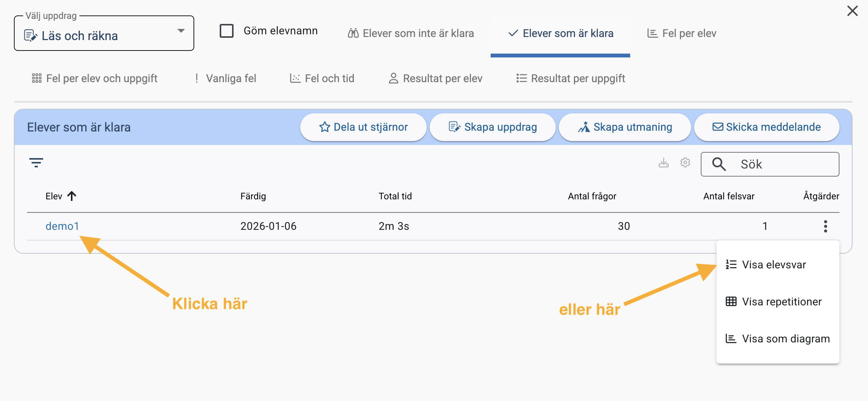The width and height of the screenshot is (868, 401).
Task: Select Visa som diagram option
Action: click(786, 339)
